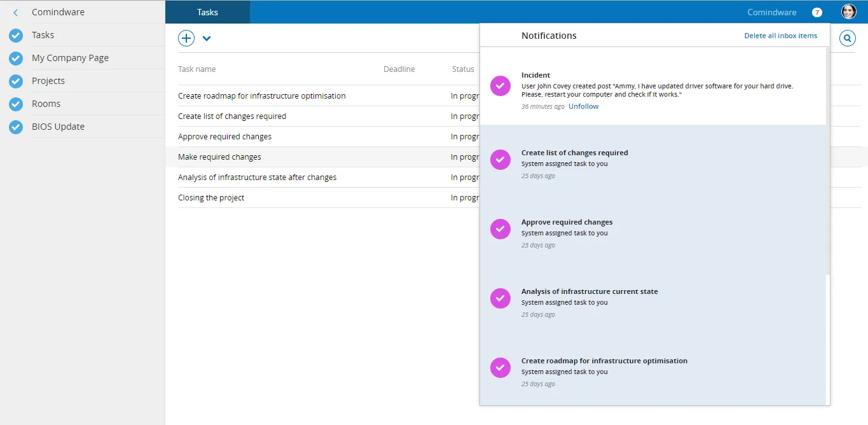Click the checkmark icon beside Projects
This screenshot has width=868, height=425.
point(16,81)
